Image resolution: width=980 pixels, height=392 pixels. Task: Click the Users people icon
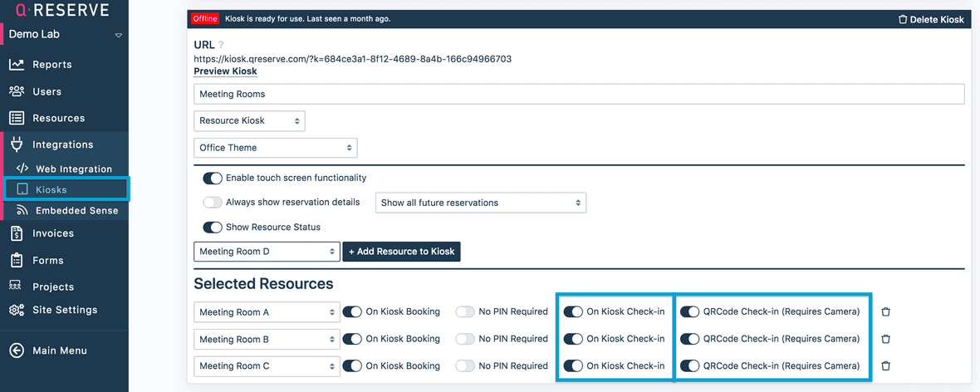pos(17,91)
